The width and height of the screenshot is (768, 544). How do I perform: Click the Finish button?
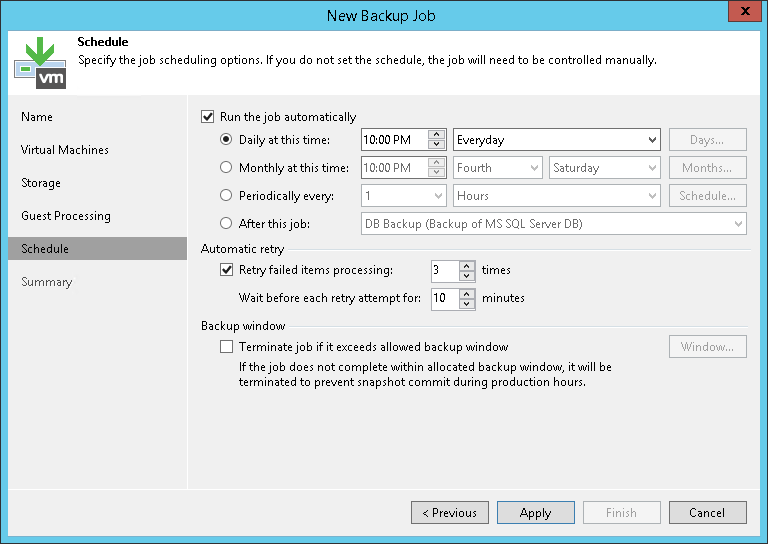coord(622,512)
